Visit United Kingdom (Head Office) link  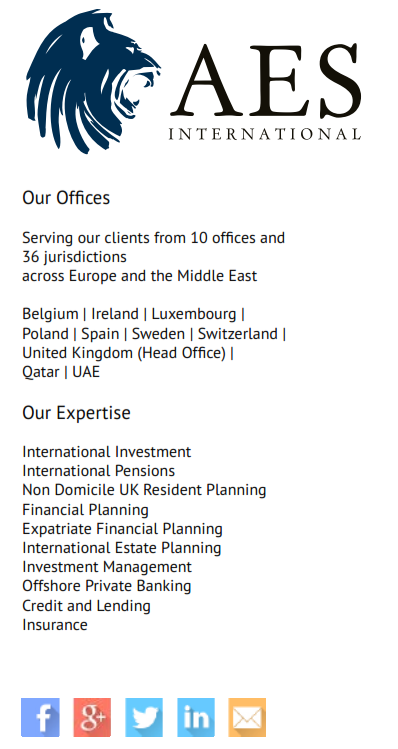click(x=124, y=353)
